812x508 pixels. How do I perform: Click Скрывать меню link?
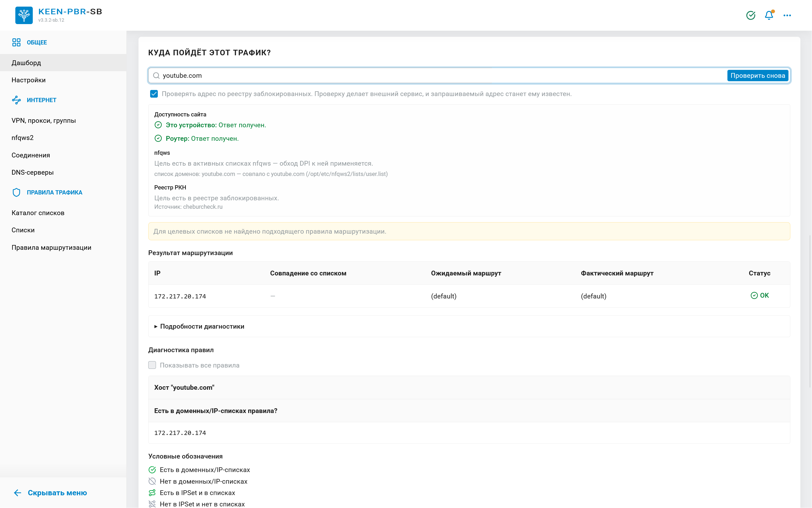57,493
